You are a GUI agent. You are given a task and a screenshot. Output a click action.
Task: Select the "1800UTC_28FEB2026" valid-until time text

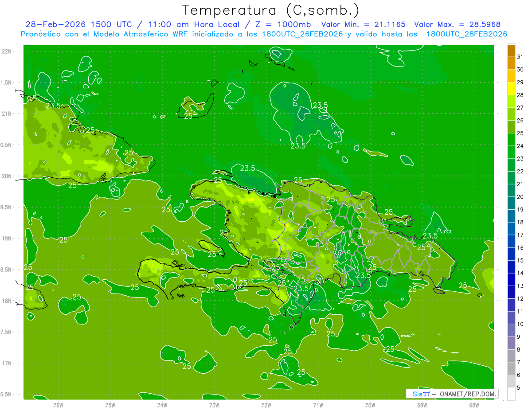click(x=467, y=34)
